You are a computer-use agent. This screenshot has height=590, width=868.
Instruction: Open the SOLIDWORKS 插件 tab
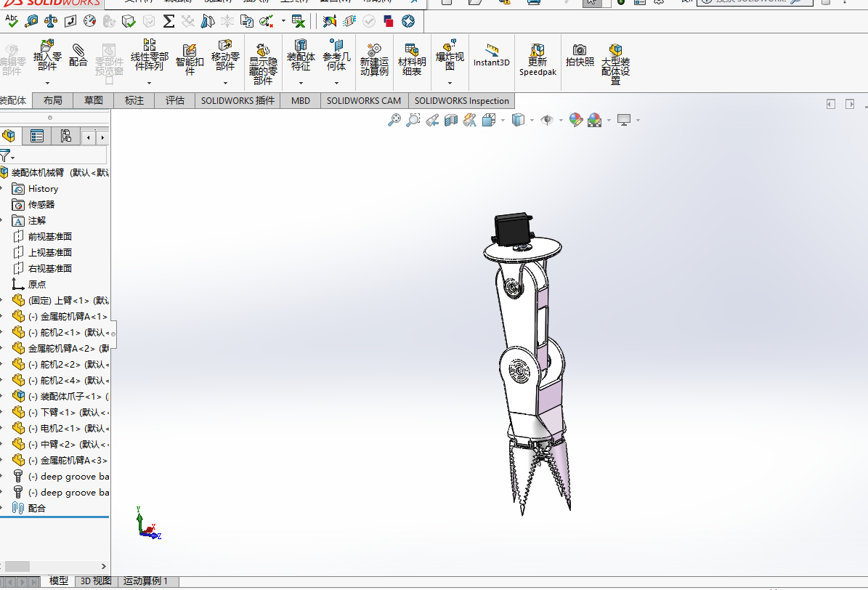point(238,100)
